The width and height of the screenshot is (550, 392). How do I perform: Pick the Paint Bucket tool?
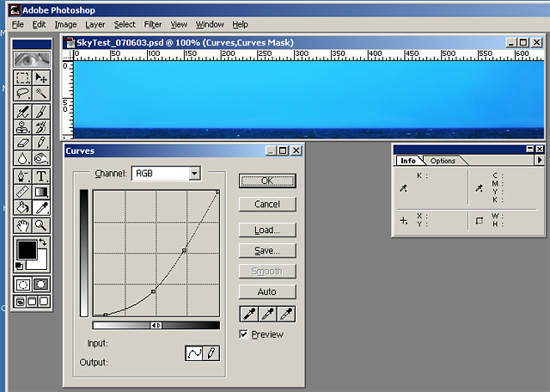23,207
